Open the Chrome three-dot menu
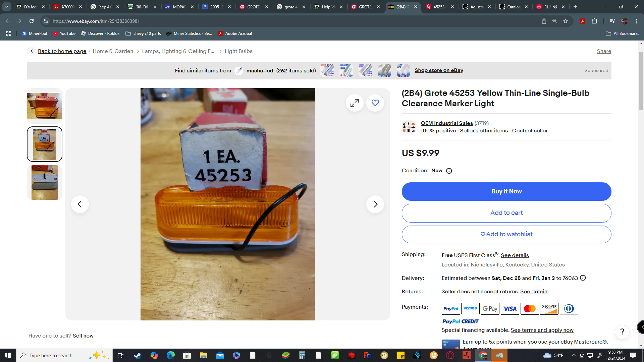644x362 pixels. 636,21
